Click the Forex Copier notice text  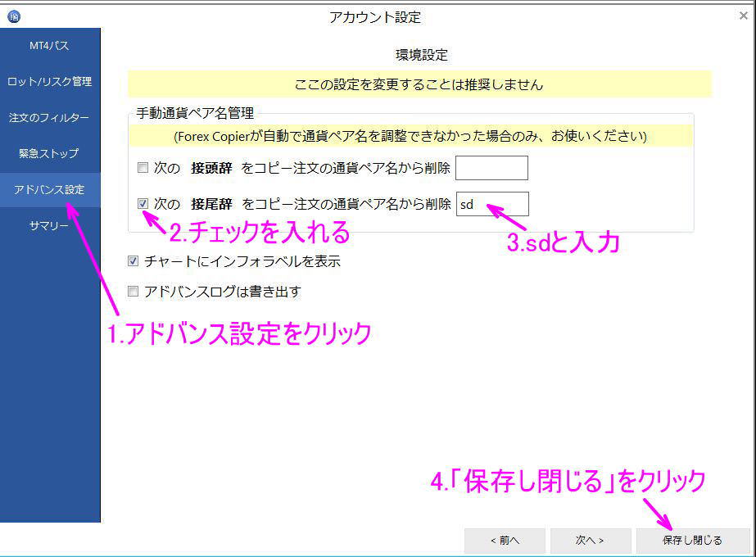point(414,137)
